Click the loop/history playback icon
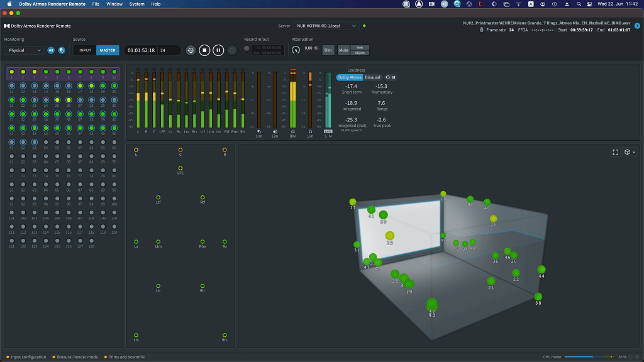Viewport: 644px width, 362px height. point(191,50)
